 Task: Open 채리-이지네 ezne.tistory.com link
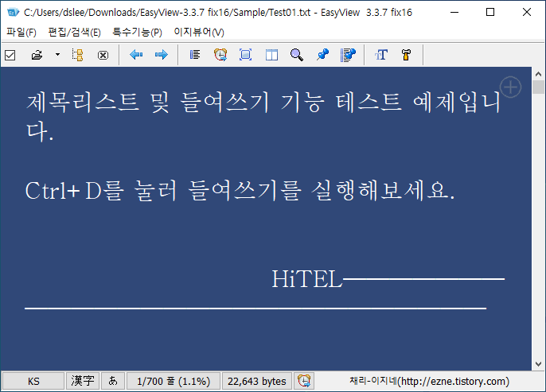(429, 381)
